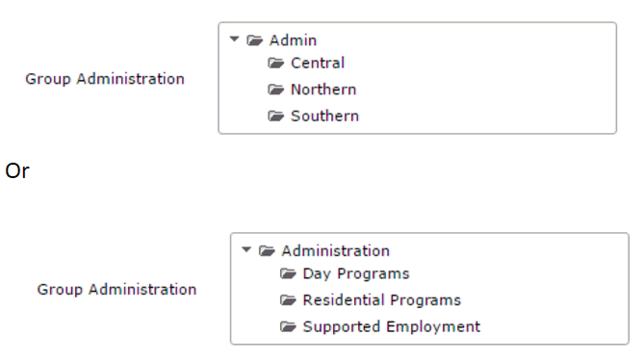Click the Day Programs folder icon
This screenshot has width=644, height=362.
coord(288,273)
